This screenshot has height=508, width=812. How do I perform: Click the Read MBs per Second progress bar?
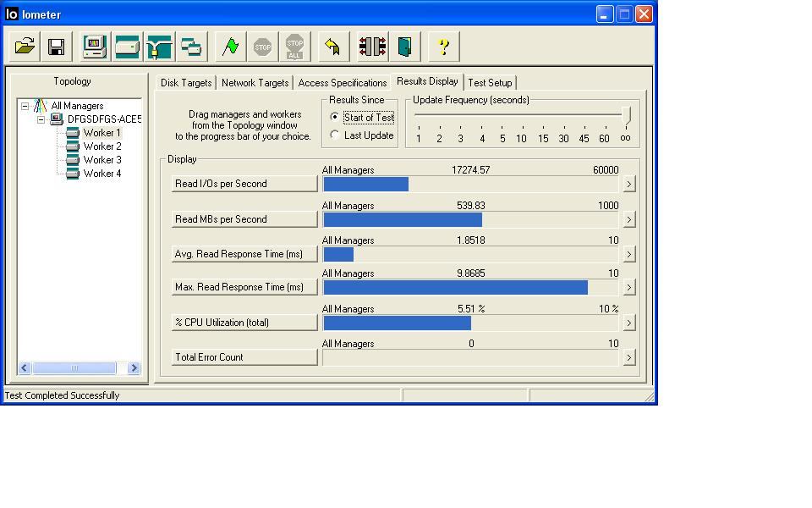[x=470, y=220]
